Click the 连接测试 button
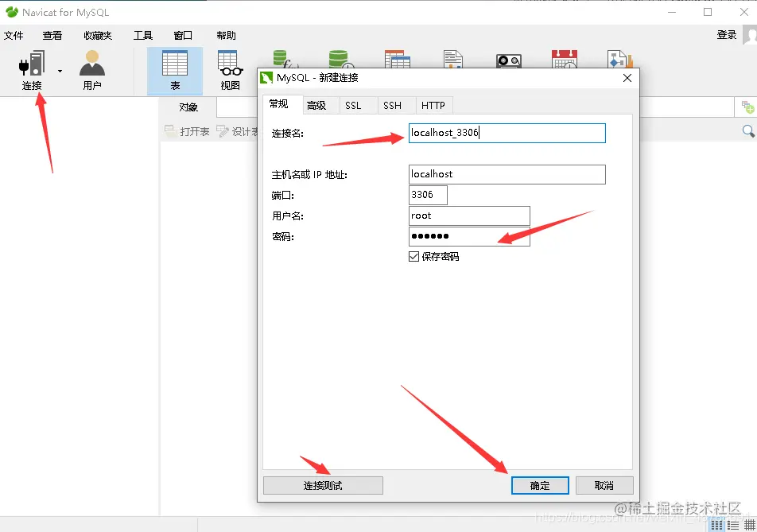 pyautogui.click(x=323, y=486)
